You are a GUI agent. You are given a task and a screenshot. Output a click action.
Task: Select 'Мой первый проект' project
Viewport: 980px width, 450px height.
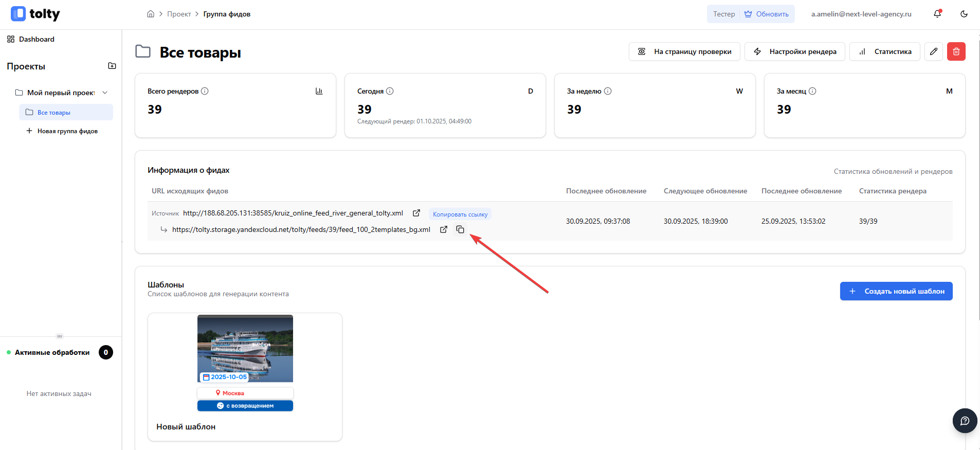click(61, 93)
